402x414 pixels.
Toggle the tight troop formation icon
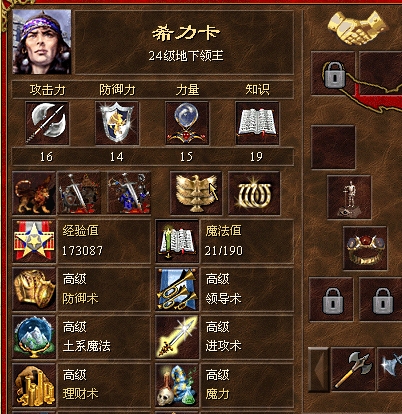129,193
